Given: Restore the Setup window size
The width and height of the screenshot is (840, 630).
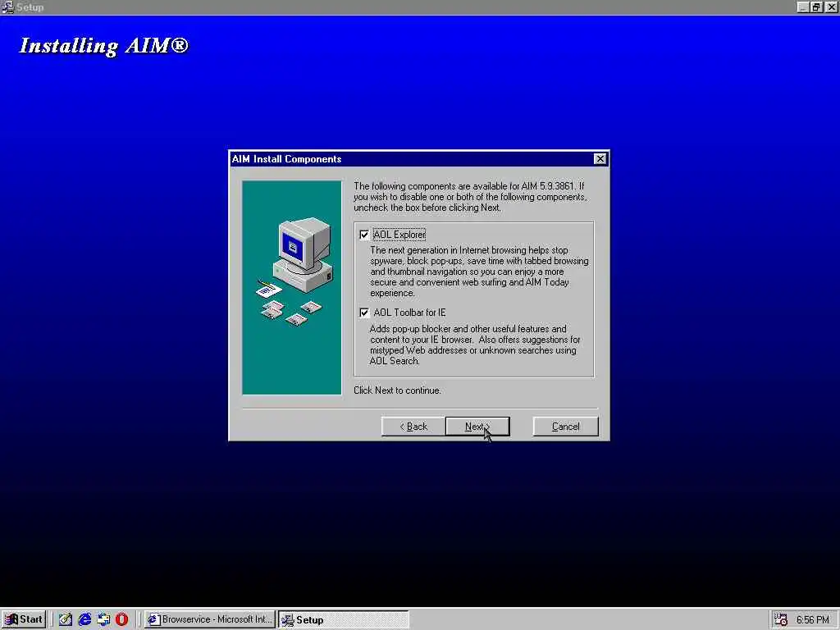Looking at the screenshot, I should pyautogui.click(x=815, y=7).
